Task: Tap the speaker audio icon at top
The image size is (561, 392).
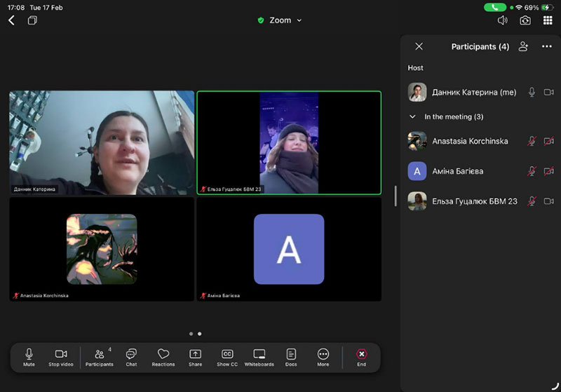Action: pos(502,20)
